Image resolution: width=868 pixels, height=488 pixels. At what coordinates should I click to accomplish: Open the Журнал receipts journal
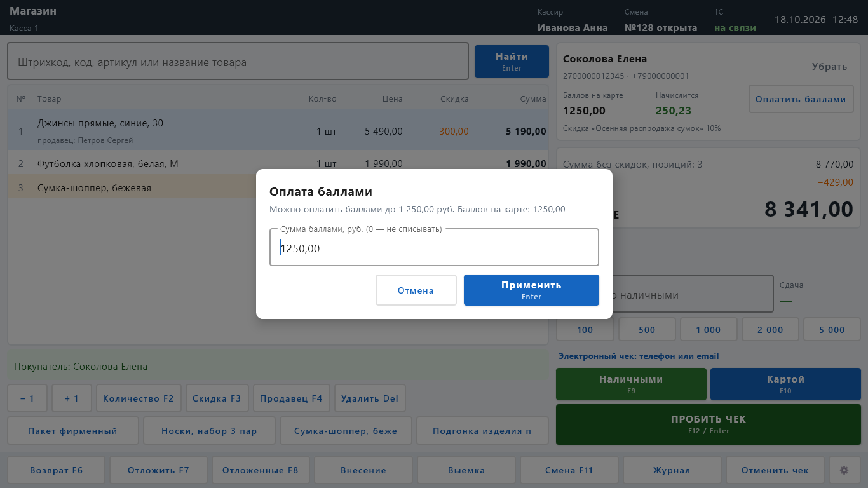point(672,470)
